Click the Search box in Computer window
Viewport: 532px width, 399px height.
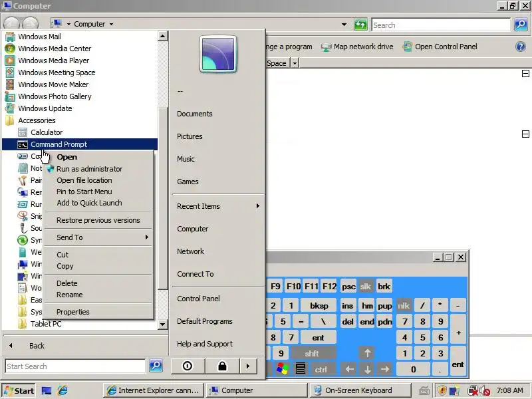(441, 25)
